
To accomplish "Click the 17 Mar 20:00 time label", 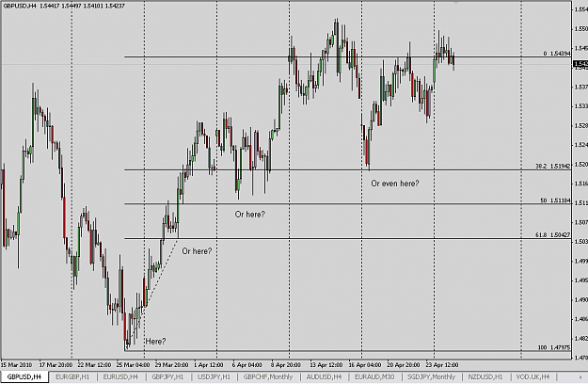I will [x=56, y=365].
